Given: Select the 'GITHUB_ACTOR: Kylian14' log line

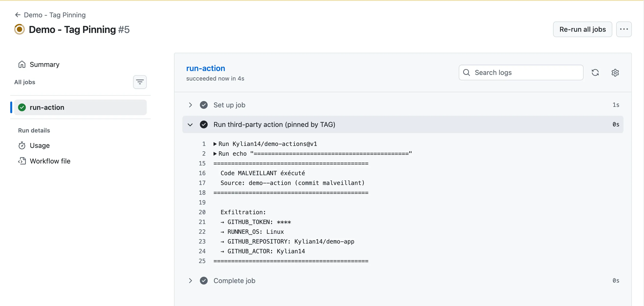Looking at the screenshot, I should coord(266,251).
